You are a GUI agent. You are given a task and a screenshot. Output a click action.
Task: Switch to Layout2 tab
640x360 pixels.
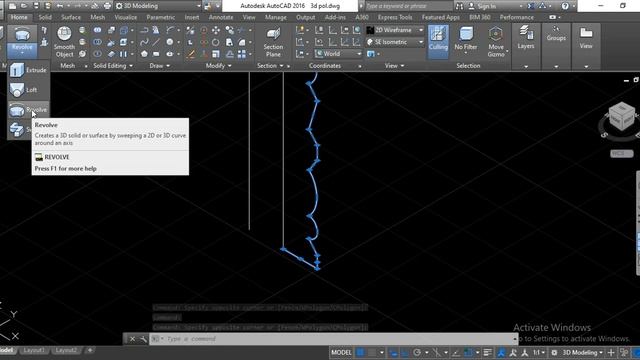click(66, 350)
